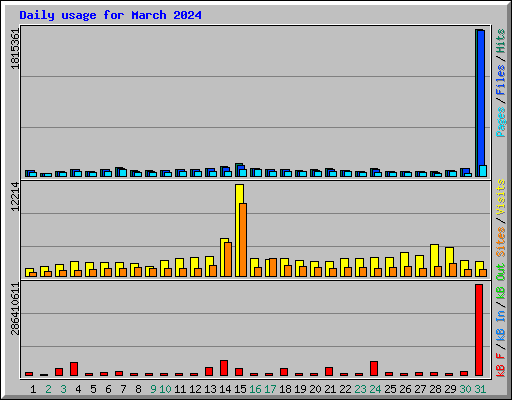Click day label 3 on the x-axis

63,389
